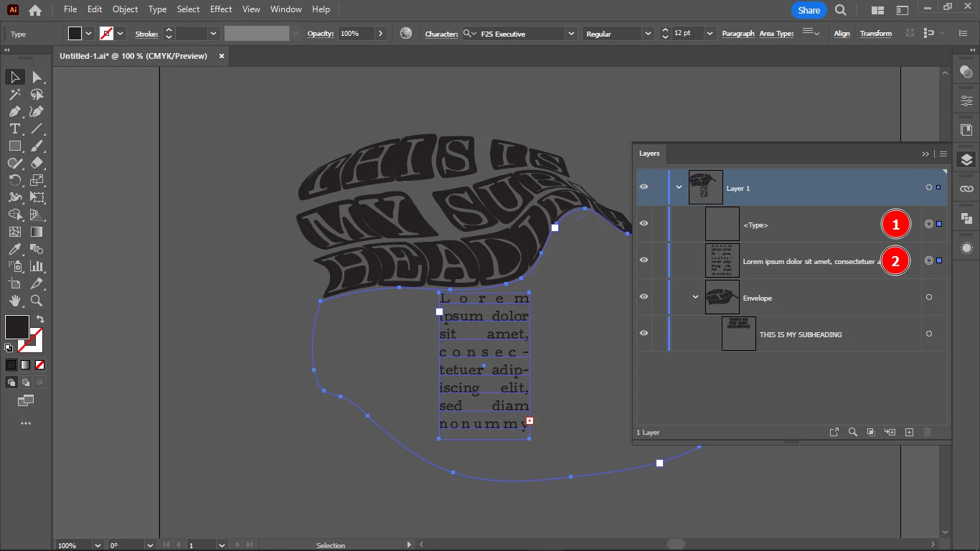Hide THIS IS MY SUBHEADING sublayer
Viewport: 980px width, 551px height.
tap(644, 334)
